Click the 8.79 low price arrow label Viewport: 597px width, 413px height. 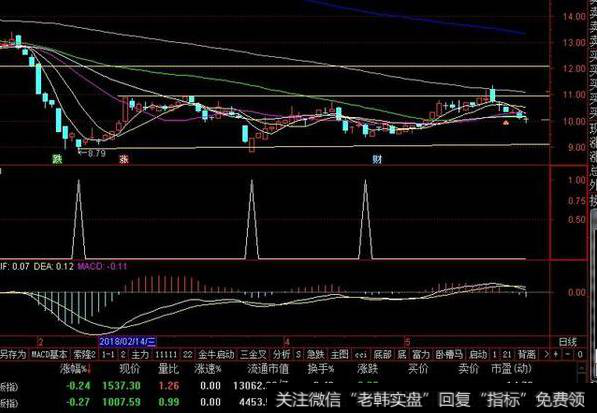[92, 153]
